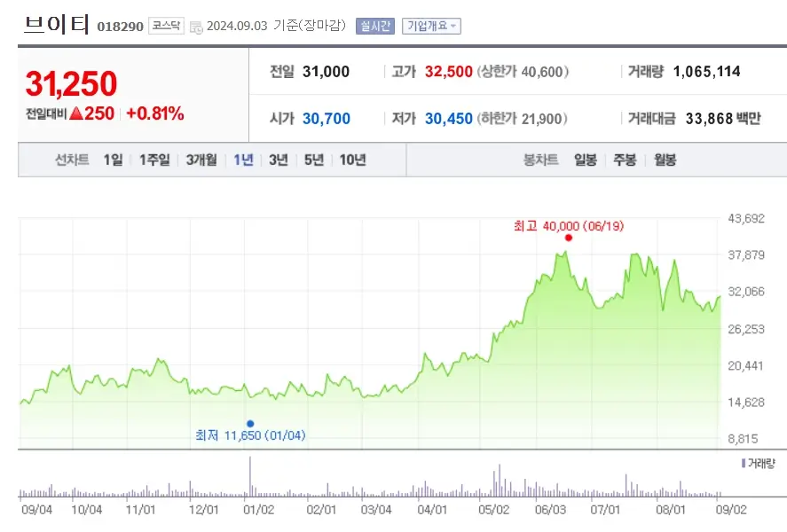Image resolution: width=787 pixels, height=532 pixels.
Task: Click the 고가 value 32,500
Action: pyautogui.click(x=449, y=72)
